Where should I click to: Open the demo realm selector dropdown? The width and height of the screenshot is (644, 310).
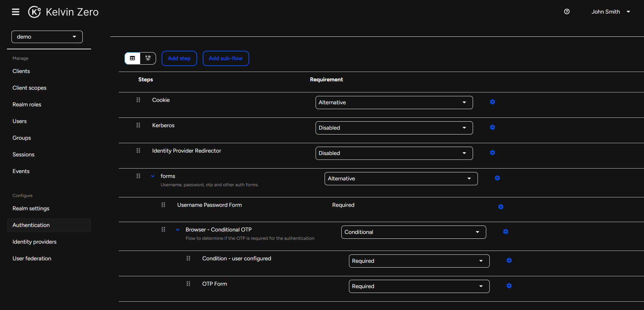(x=47, y=37)
